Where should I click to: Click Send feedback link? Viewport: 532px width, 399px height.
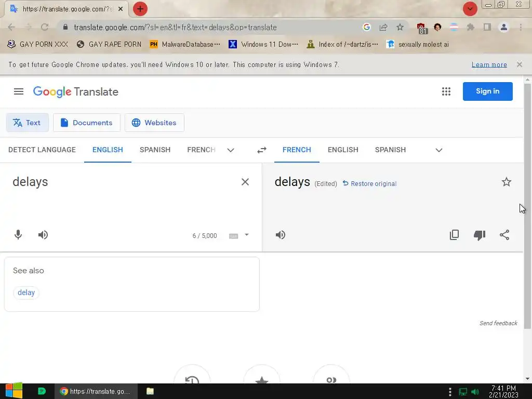[498, 323]
